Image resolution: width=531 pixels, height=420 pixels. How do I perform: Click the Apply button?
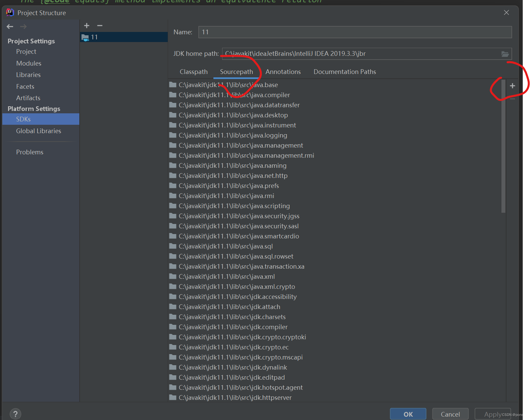pos(493,414)
